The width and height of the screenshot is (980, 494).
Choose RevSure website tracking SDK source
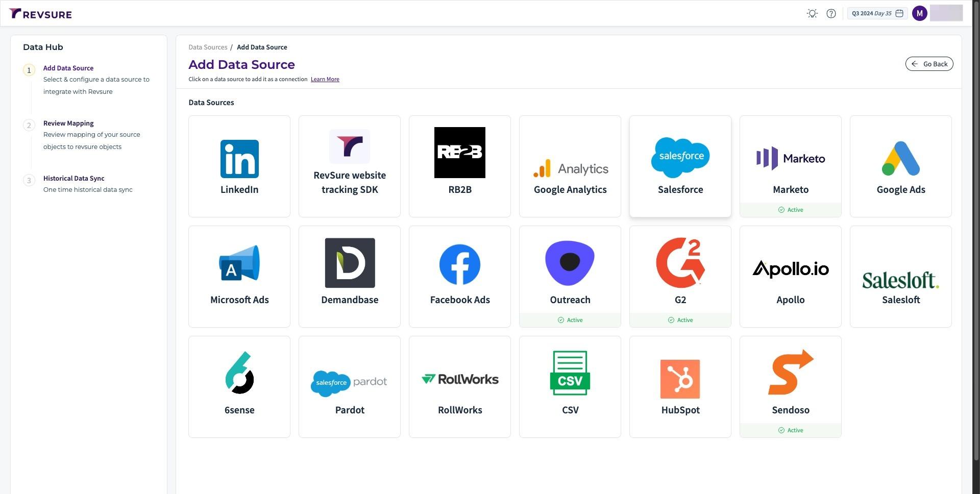(350, 166)
